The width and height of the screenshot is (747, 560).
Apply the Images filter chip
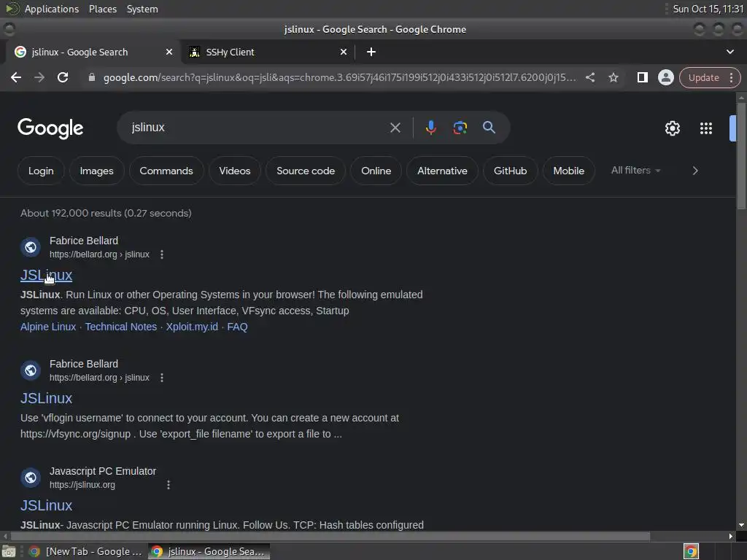[x=97, y=171]
